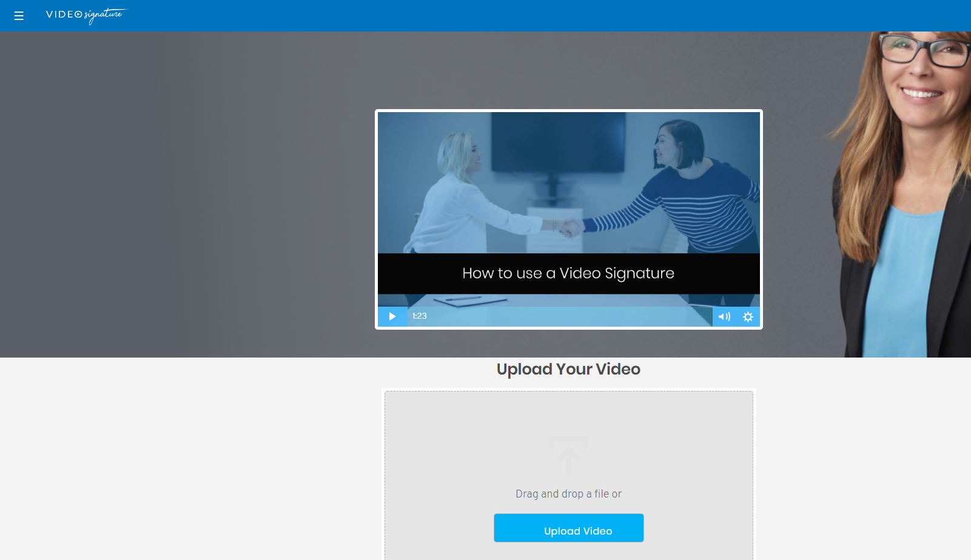
Task: Mute the video with the volume icon
Action: 724,316
